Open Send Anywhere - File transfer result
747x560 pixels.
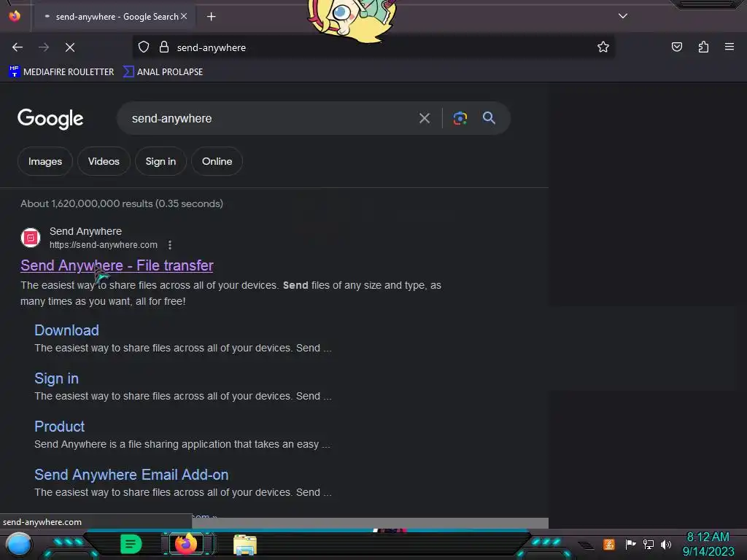coord(117,265)
